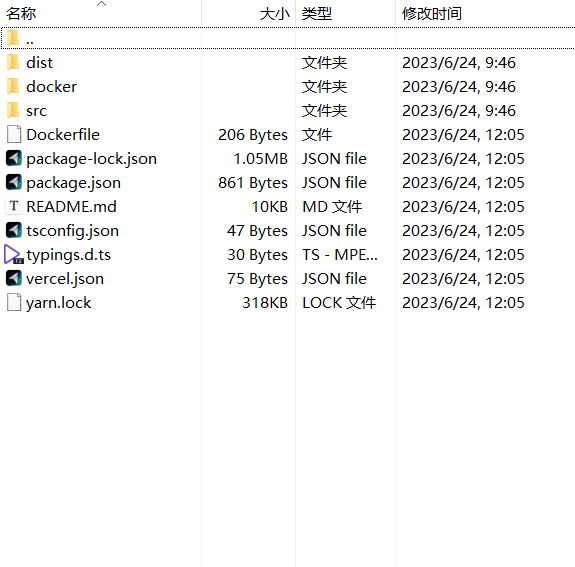Click the empty area below the file list
The width and height of the screenshot is (575, 567).
click(x=288, y=440)
